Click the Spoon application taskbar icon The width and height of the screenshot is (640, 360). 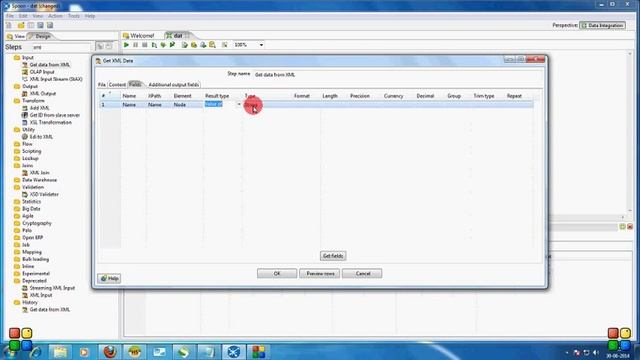coord(233,351)
